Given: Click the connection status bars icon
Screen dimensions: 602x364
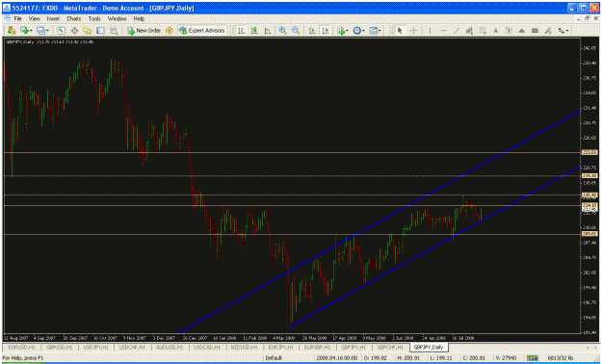Looking at the screenshot, I should (532, 358).
